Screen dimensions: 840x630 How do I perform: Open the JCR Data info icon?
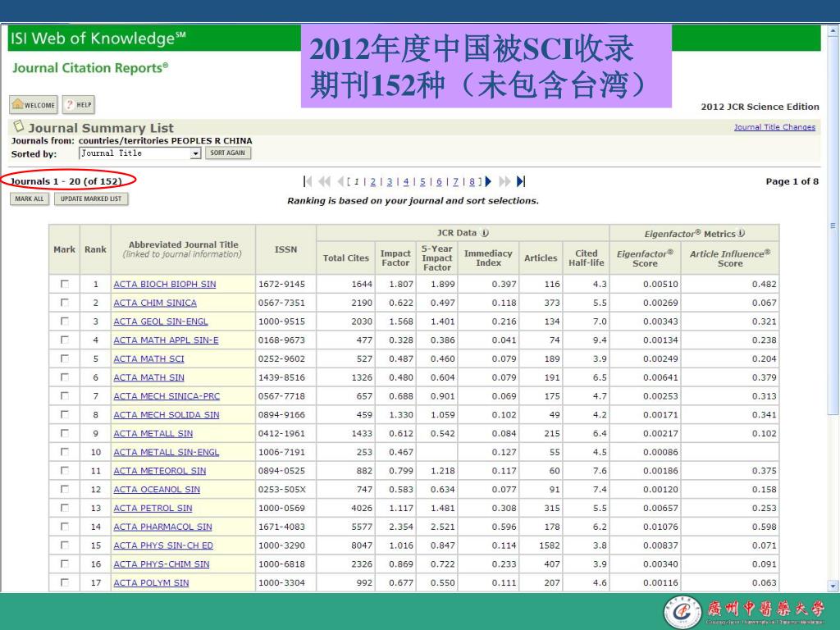coord(485,233)
